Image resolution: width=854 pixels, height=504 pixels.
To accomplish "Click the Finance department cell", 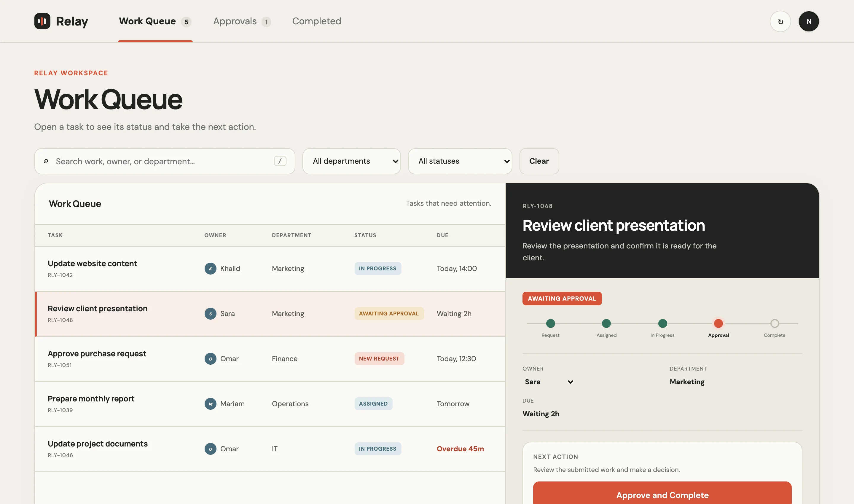I will 284,359.
